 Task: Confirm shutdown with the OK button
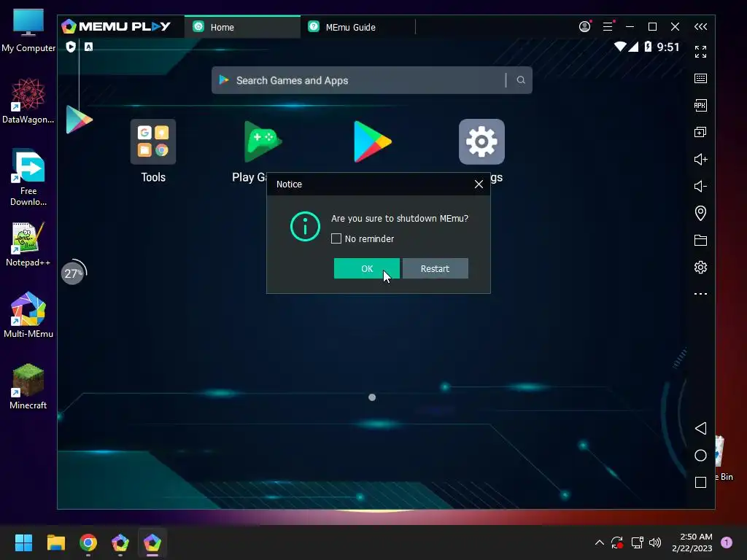pyautogui.click(x=366, y=268)
